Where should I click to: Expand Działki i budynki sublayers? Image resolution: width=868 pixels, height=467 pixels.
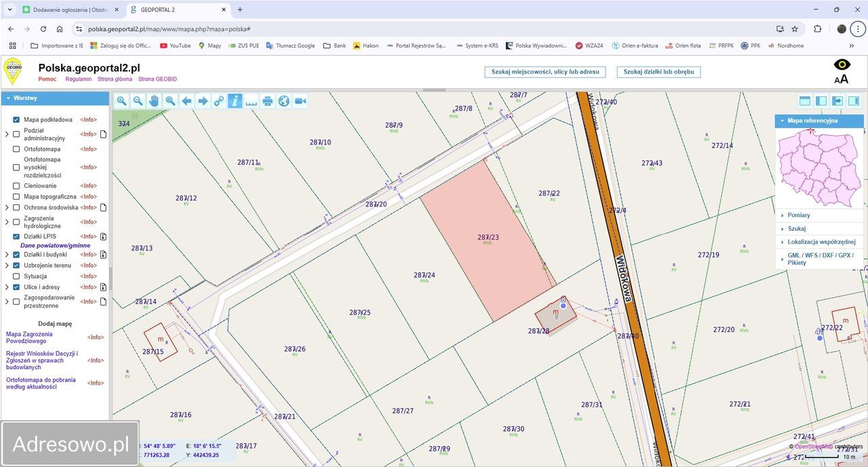(x=7, y=255)
